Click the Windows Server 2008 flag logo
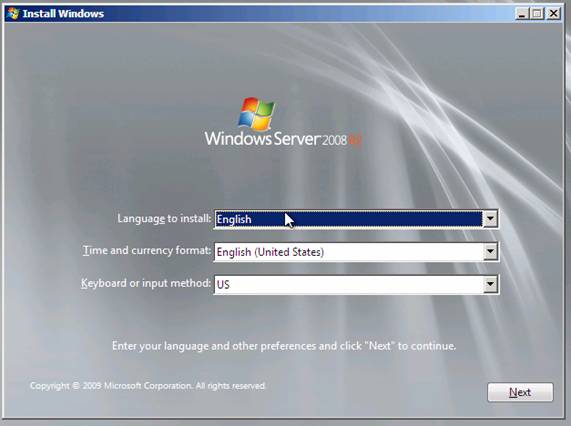Viewport: 571px width, 426px height. point(256,114)
